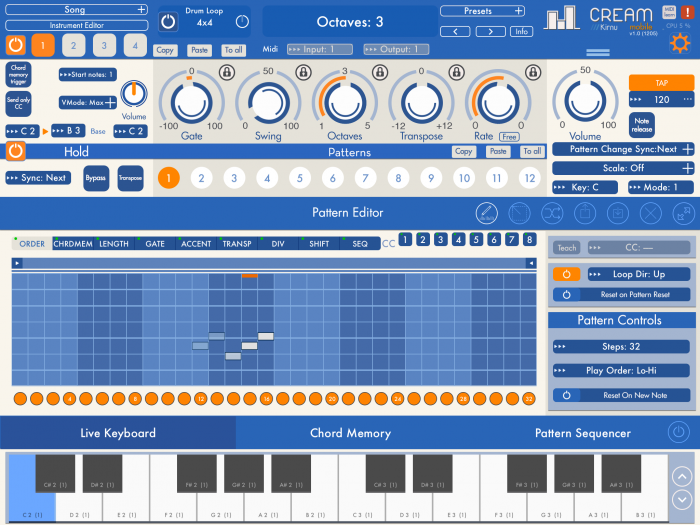Open the Play Order: Lo-Hi selector
Screen dimensions: 700x525
[621, 371]
